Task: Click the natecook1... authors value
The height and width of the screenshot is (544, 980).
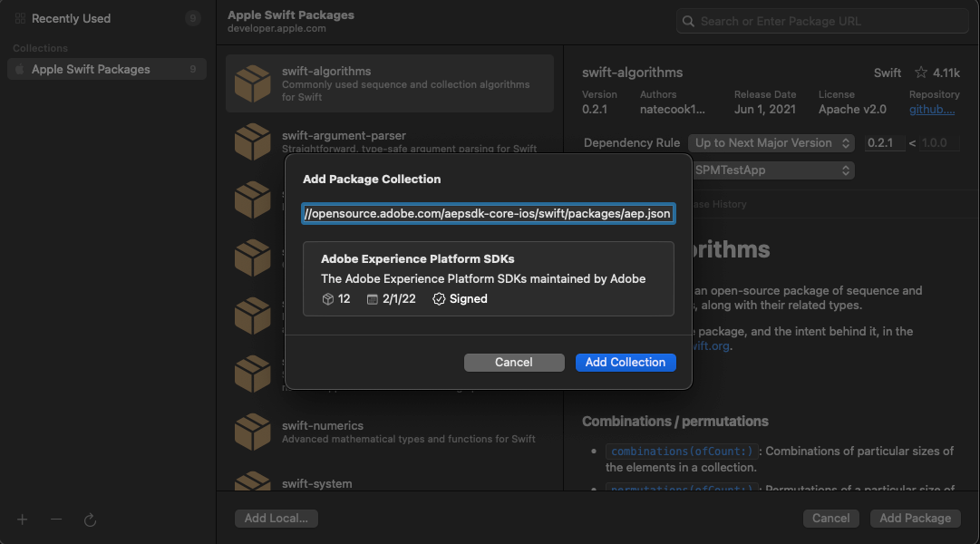Action: (x=673, y=110)
